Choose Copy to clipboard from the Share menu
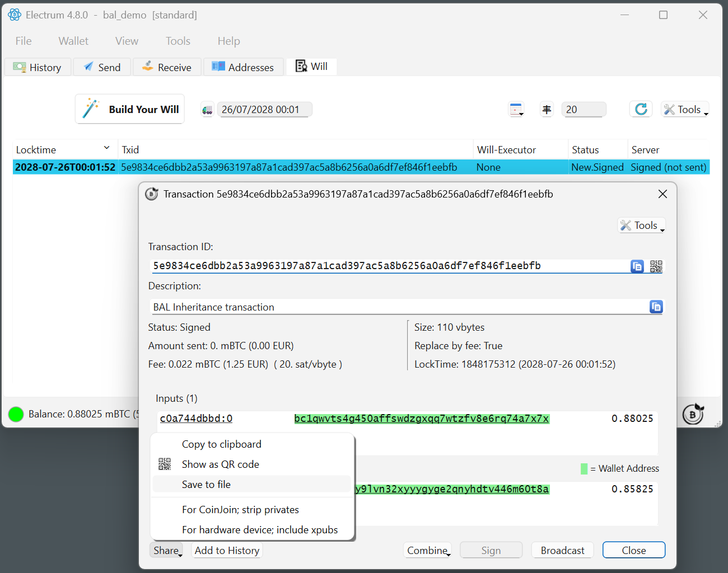This screenshot has height=573, width=728. tap(251, 444)
